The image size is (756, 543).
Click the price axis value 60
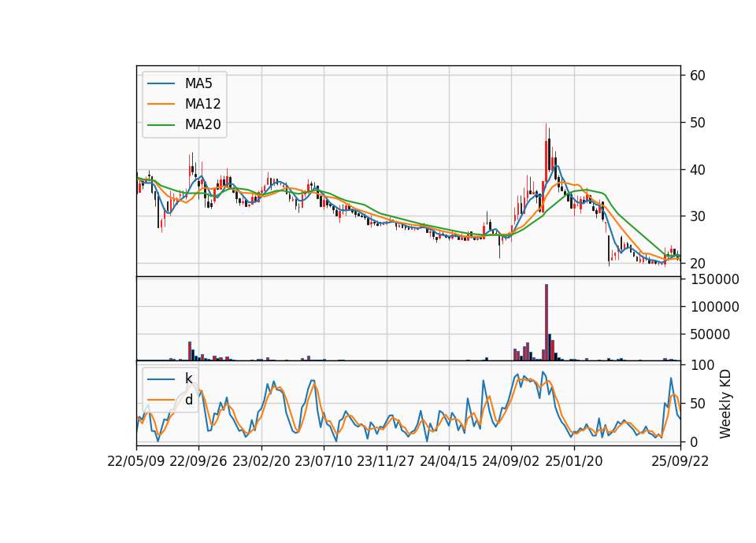[x=698, y=76]
